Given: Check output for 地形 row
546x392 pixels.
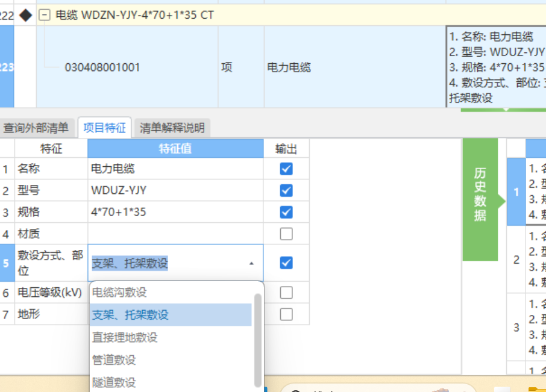Looking at the screenshot, I should 286,314.
